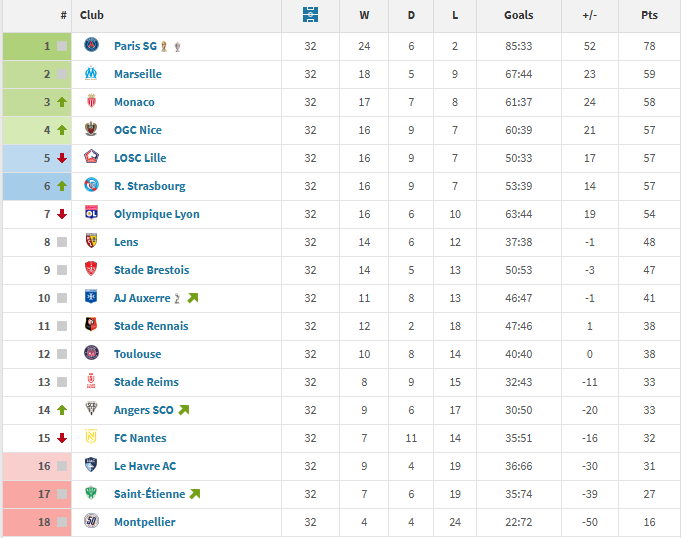Click the Paris SG club crest icon
This screenshot has width=681, height=538.
(92, 46)
